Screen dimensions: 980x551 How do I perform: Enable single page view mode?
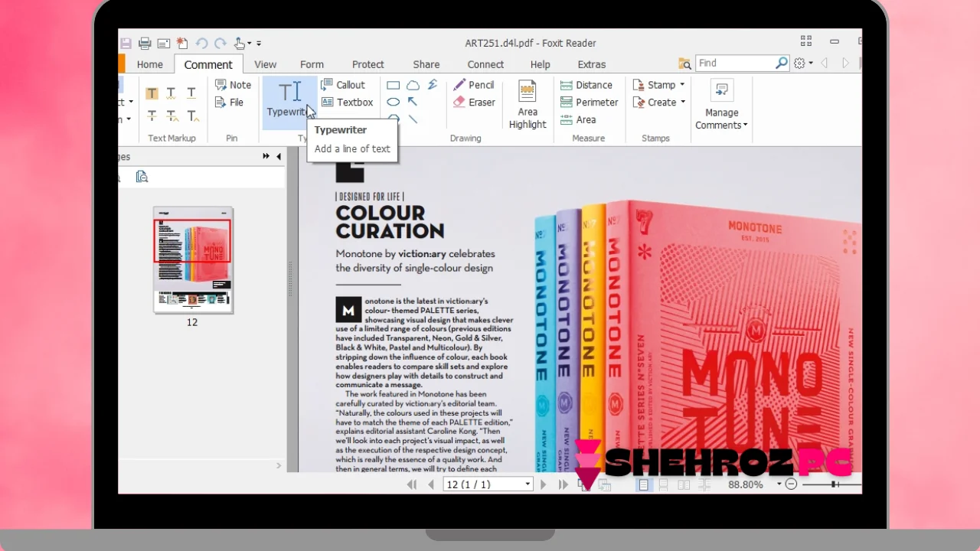coord(644,484)
